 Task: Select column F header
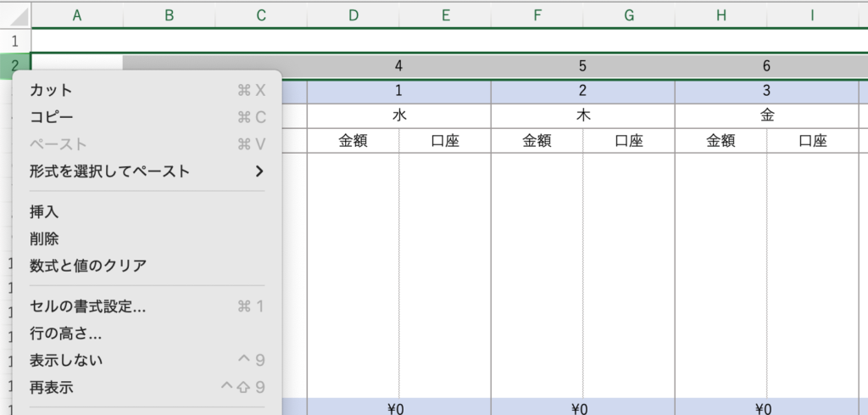537,14
